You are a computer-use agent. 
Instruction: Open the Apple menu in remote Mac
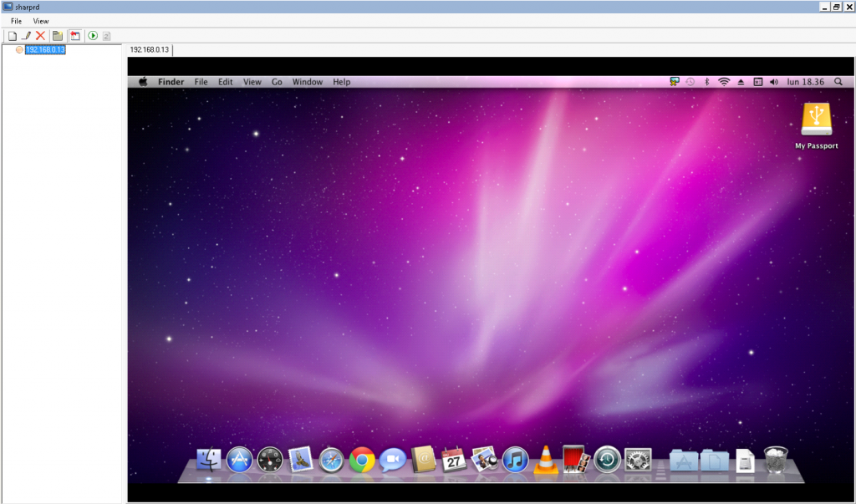point(143,82)
